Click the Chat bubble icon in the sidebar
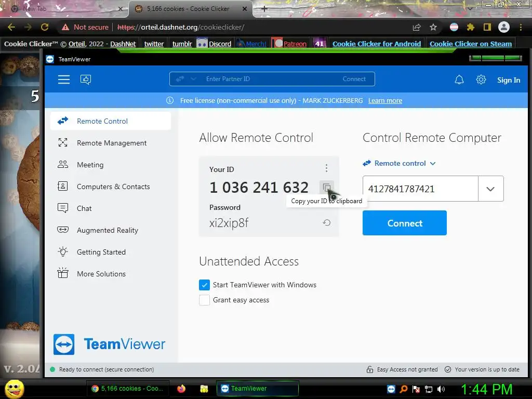This screenshot has width=532, height=399. pyautogui.click(x=63, y=208)
